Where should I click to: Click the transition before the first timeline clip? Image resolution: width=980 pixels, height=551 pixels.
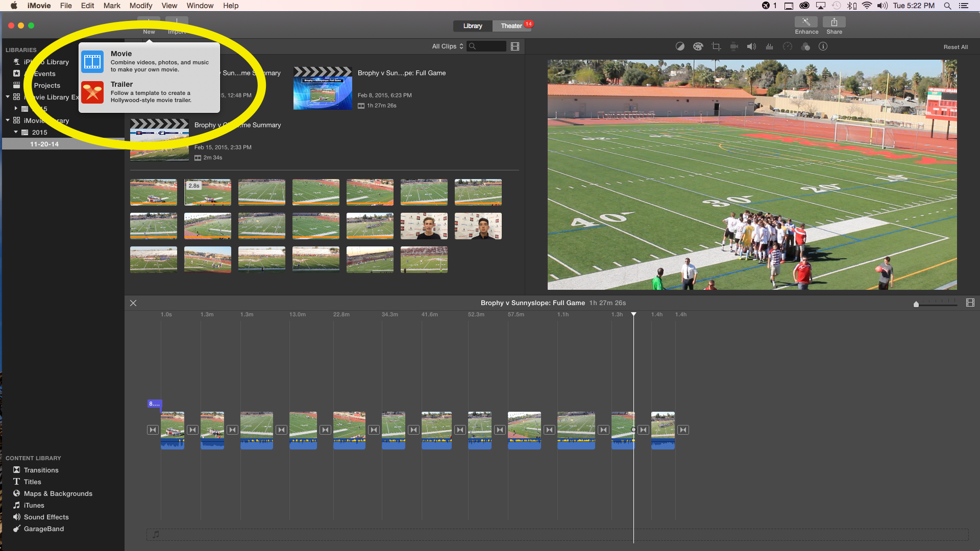tap(153, 430)
